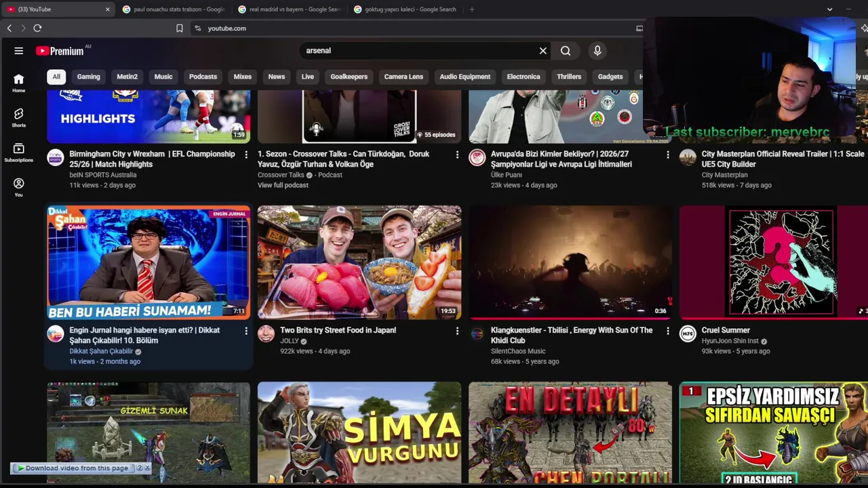
Task: Open Dikkat Şahan Çıkabilir channel link
Action: [101, 351]
